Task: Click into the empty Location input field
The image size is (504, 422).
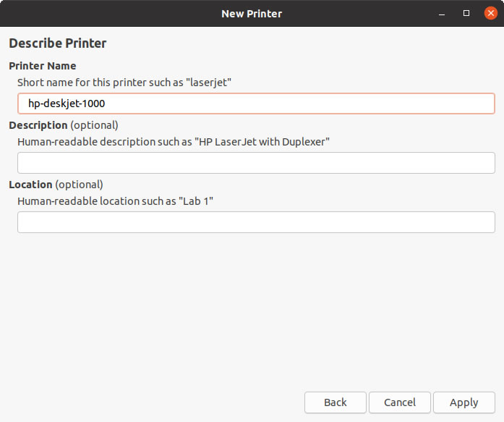Action: pyautogui.click(x=256, y=222)
